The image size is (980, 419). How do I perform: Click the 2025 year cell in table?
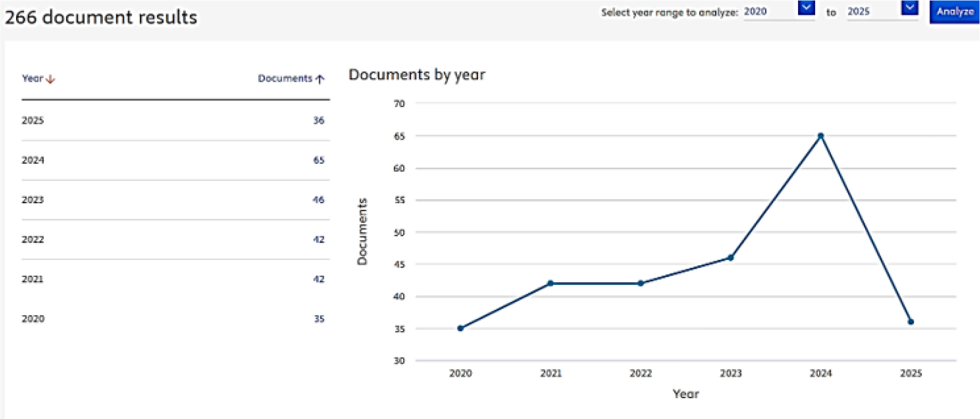click(33, 120)
